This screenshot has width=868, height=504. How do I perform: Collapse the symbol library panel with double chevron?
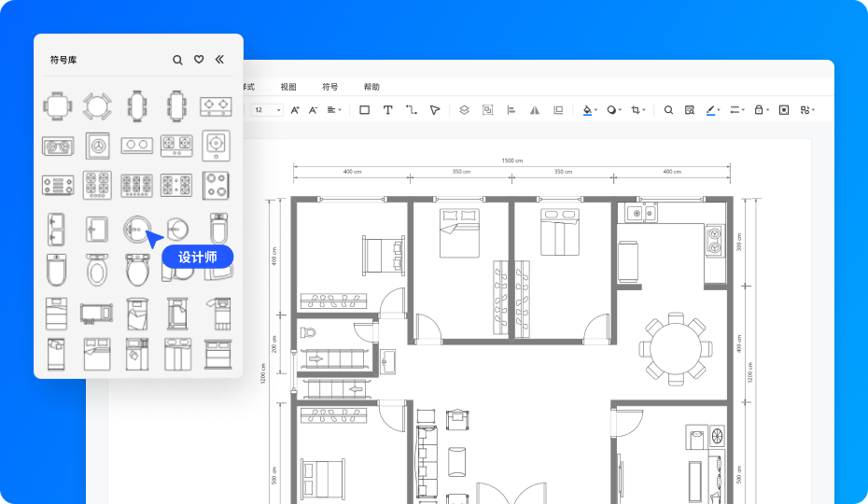point(219,59)
